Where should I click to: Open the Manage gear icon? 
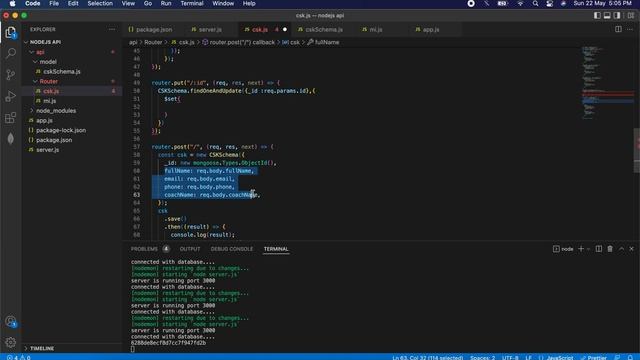pyautogui.click(x=11, y=342)
